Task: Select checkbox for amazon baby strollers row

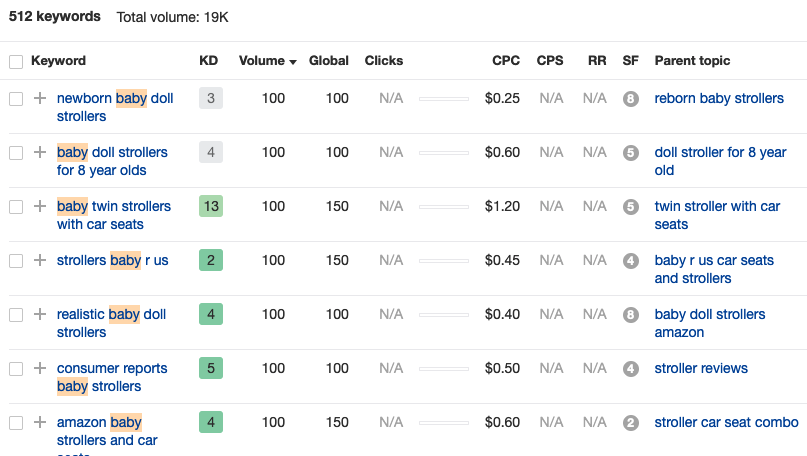Action: 16,423
